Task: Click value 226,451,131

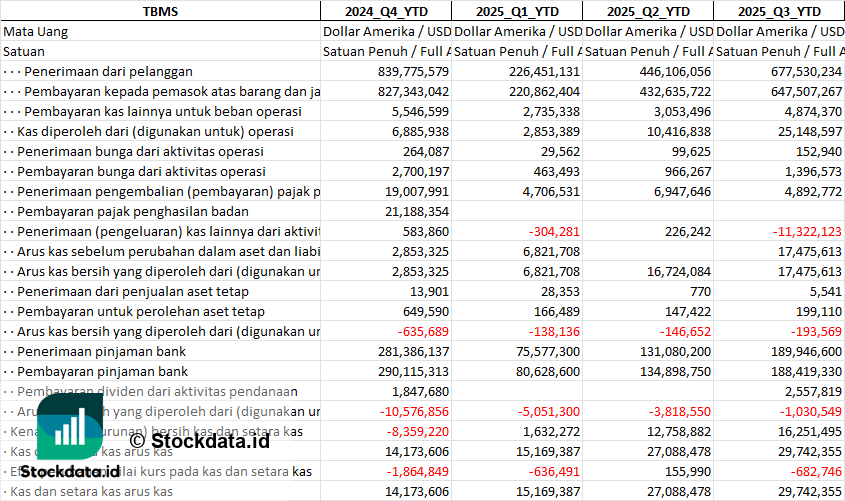Action: (544, 72)
